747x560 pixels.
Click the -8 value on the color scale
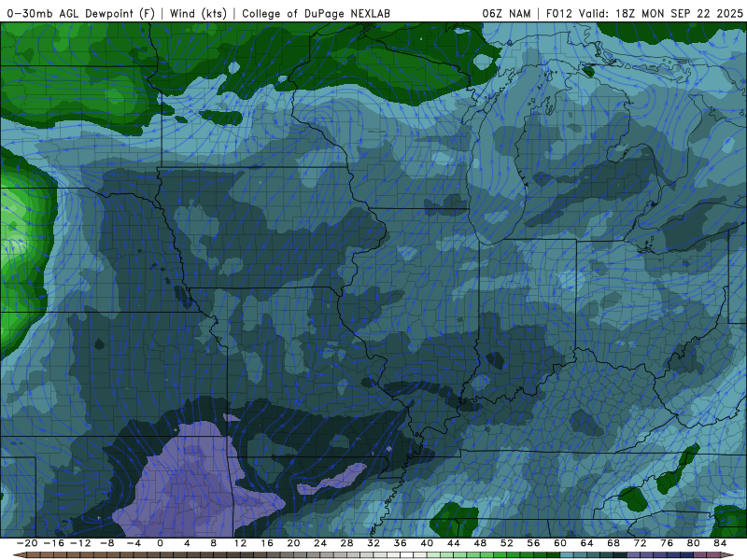pos(107,543)
